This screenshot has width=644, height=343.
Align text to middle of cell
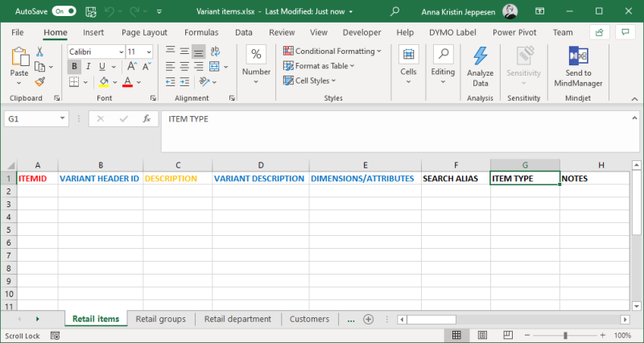[x=184, y=52]
